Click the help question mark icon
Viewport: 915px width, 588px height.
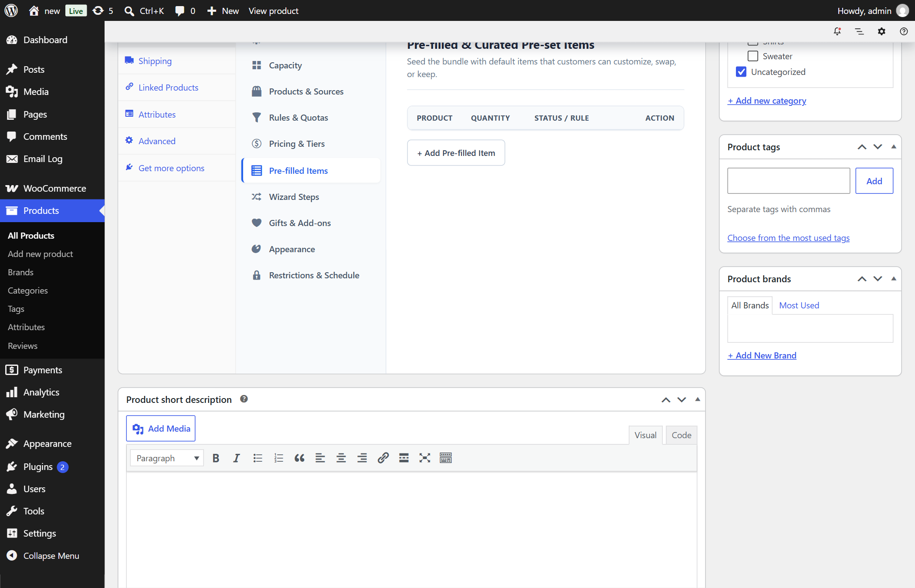[904, 31]
